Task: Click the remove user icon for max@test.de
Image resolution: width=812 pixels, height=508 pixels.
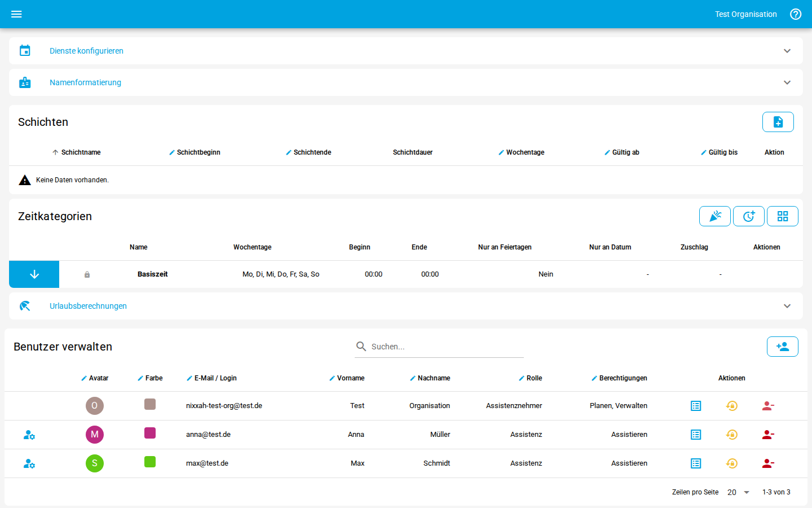Action: click(767, 463)
